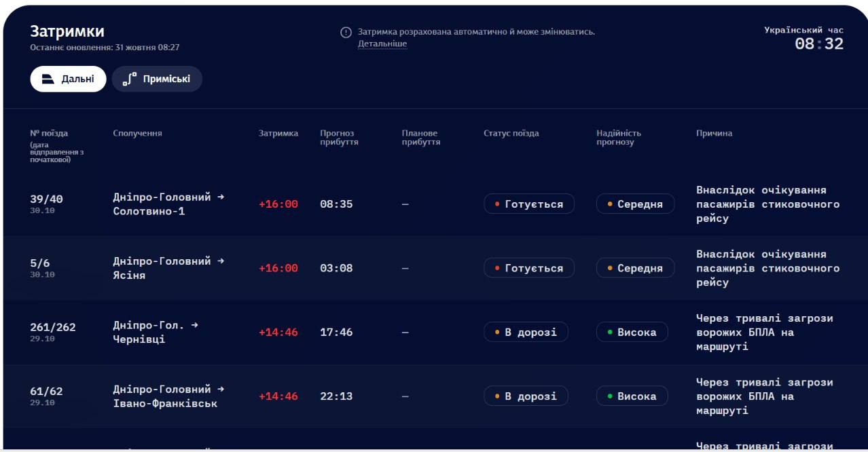Click the +16:00 delay for train 39/40
The width and height of the screenshot is (868, 452).
(278, 204)
